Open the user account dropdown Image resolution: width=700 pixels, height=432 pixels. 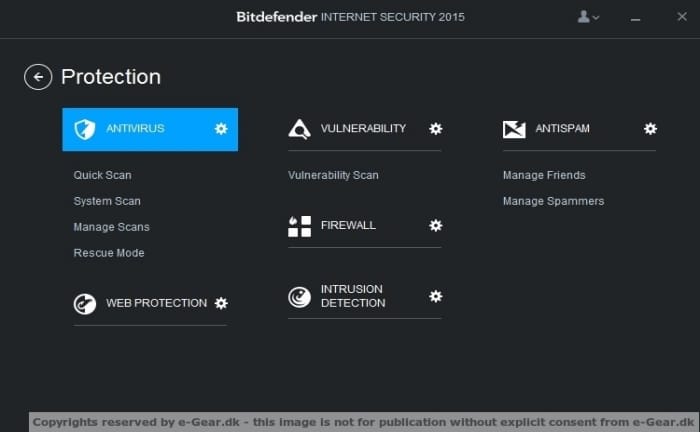click(x=589, y=17)
